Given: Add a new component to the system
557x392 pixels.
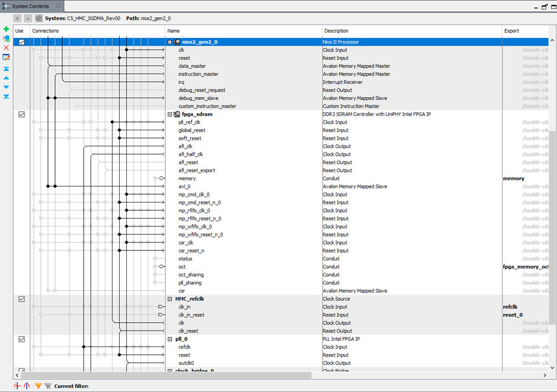Looking at the screenshot, I should (6, 29).
